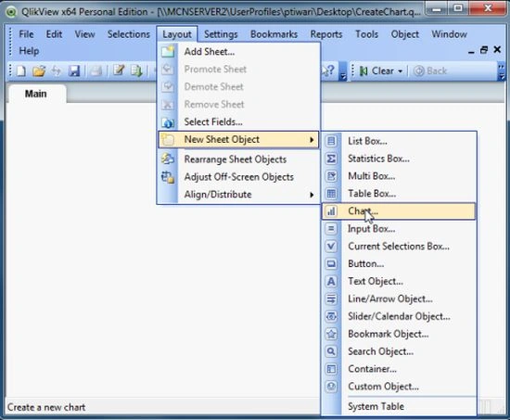510x420 pixels.
Task: Open the Window menu
Action: 449,34
